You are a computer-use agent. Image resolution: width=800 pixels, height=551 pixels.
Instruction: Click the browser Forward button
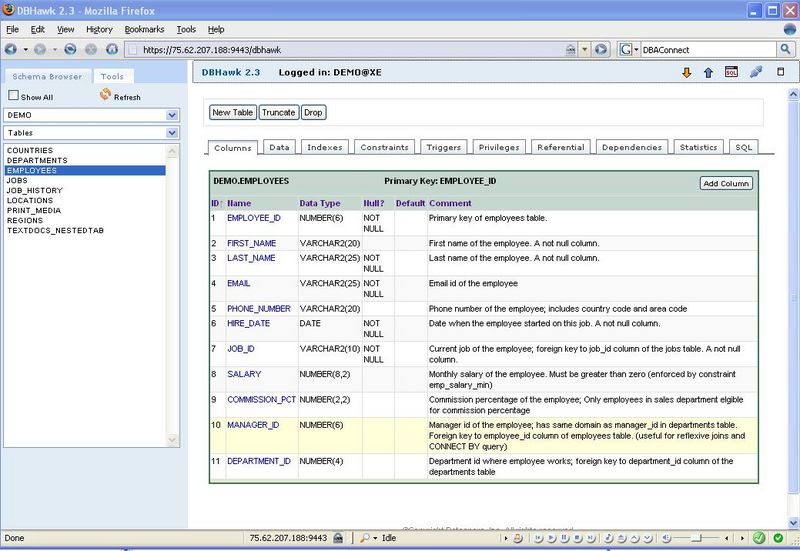coord(40,49)
